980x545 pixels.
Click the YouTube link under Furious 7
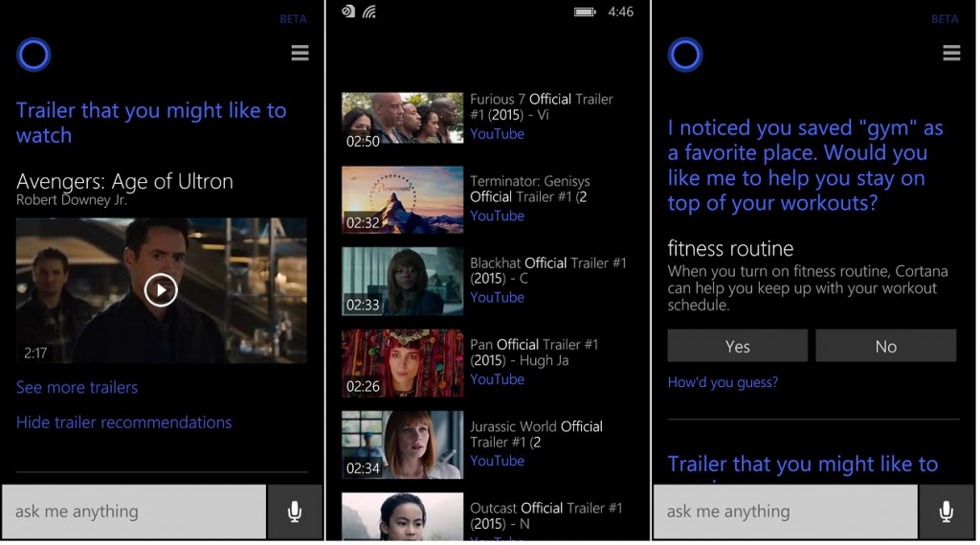click(497, 134)
